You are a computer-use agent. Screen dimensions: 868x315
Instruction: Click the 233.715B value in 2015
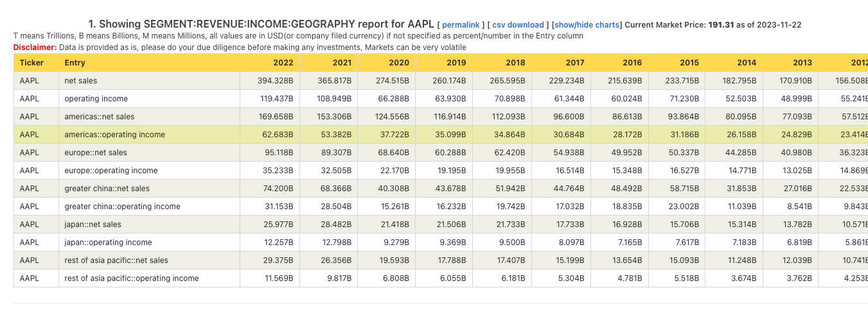682,81
